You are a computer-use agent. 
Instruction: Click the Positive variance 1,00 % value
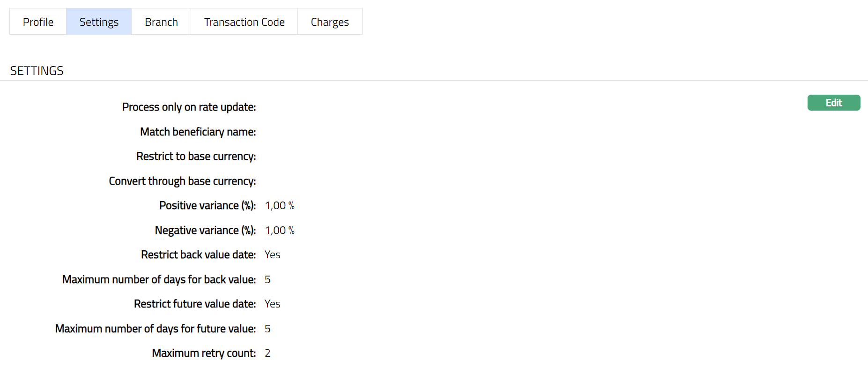click(x=280, y=206)
